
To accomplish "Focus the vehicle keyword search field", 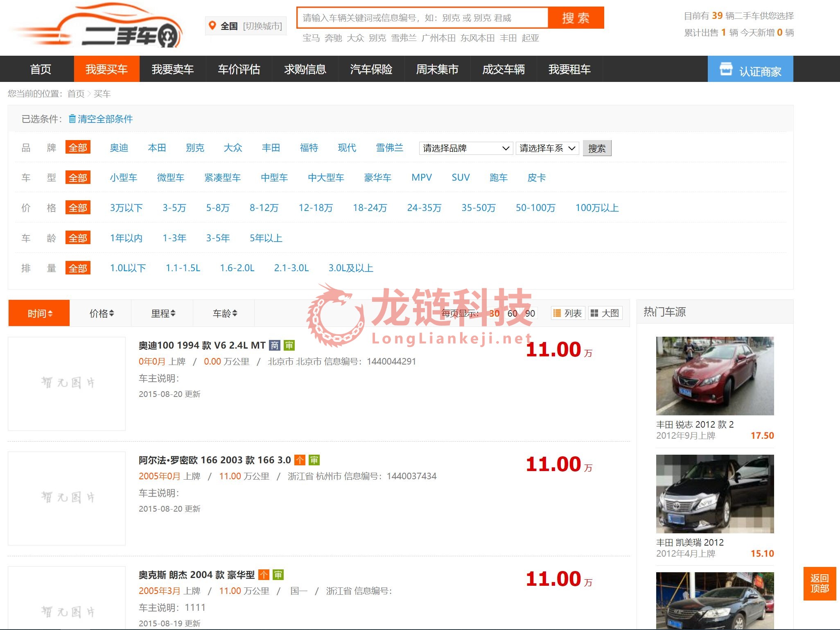I will coord(422,18).
